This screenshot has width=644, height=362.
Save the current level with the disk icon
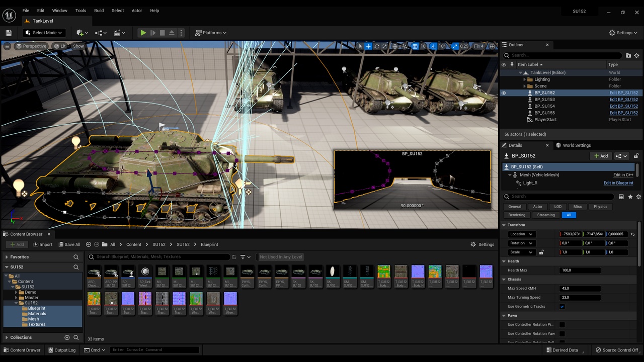[x=9, y=33]
